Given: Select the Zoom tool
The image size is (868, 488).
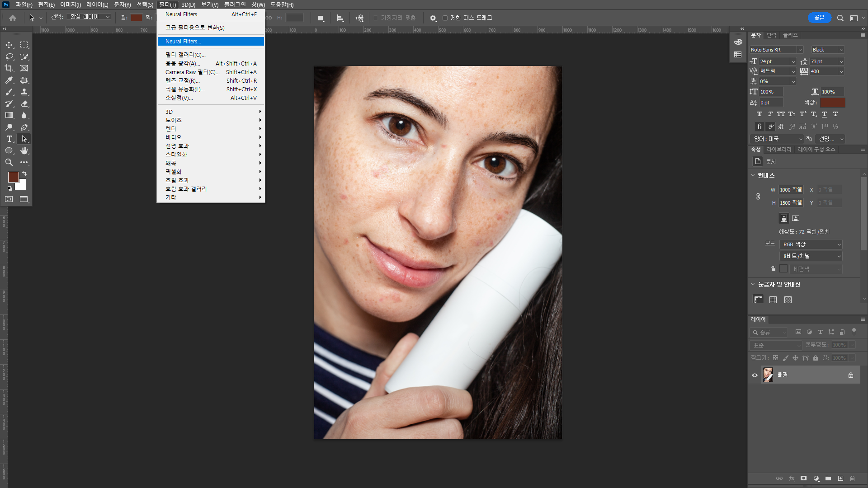Looking at the screenshot, I should pyautogui.click(x=9, y=162).
